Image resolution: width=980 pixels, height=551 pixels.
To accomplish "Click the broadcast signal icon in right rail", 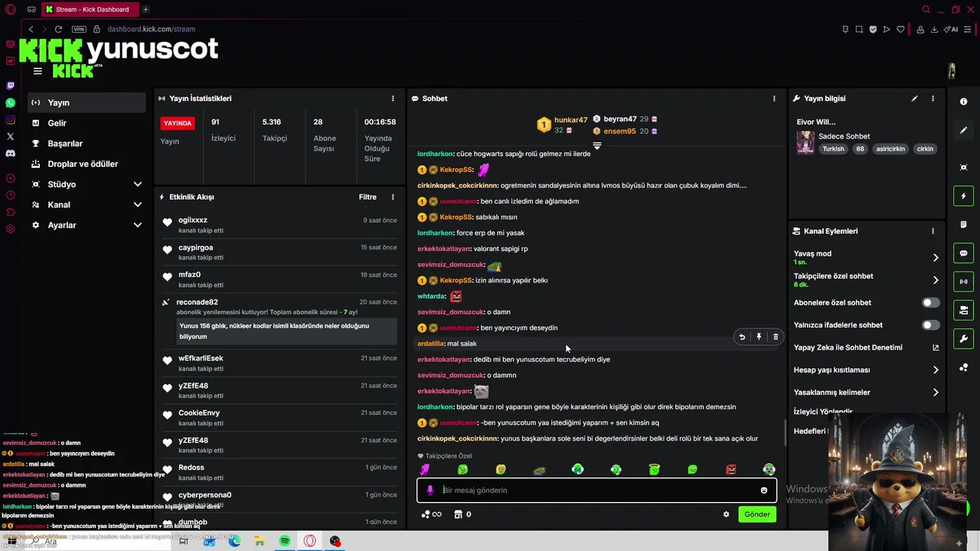I will click(x=963, y=282).
